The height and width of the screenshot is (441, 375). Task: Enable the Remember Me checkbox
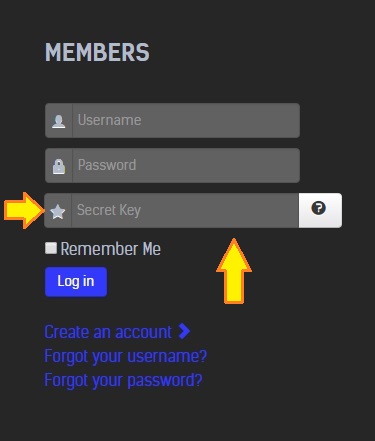[51, 248]
